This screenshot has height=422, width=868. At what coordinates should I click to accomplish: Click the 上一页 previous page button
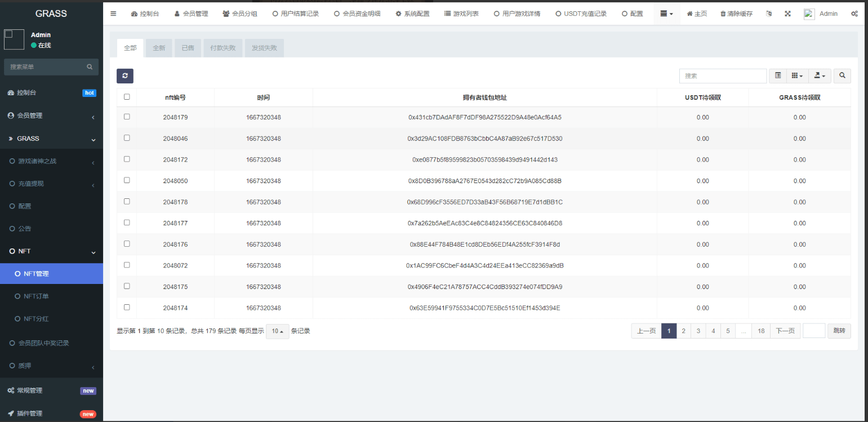coord(646,331)
